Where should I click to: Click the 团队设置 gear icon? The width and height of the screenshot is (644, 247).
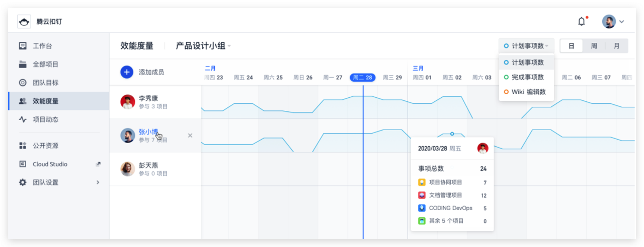coord(23,182)
